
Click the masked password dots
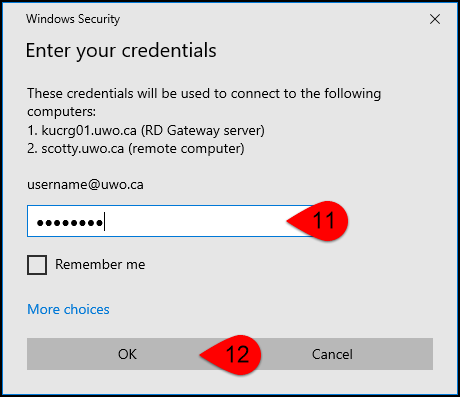(69, 222)
